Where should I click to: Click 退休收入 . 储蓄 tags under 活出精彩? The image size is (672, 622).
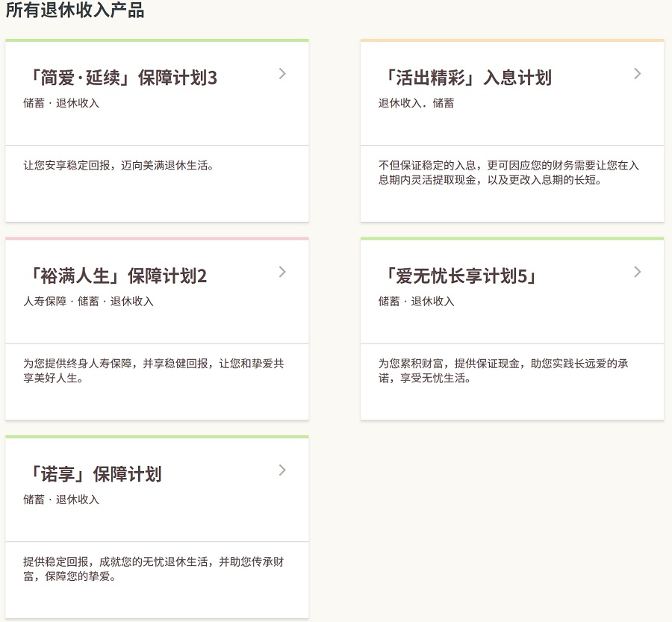pos(416,103)
